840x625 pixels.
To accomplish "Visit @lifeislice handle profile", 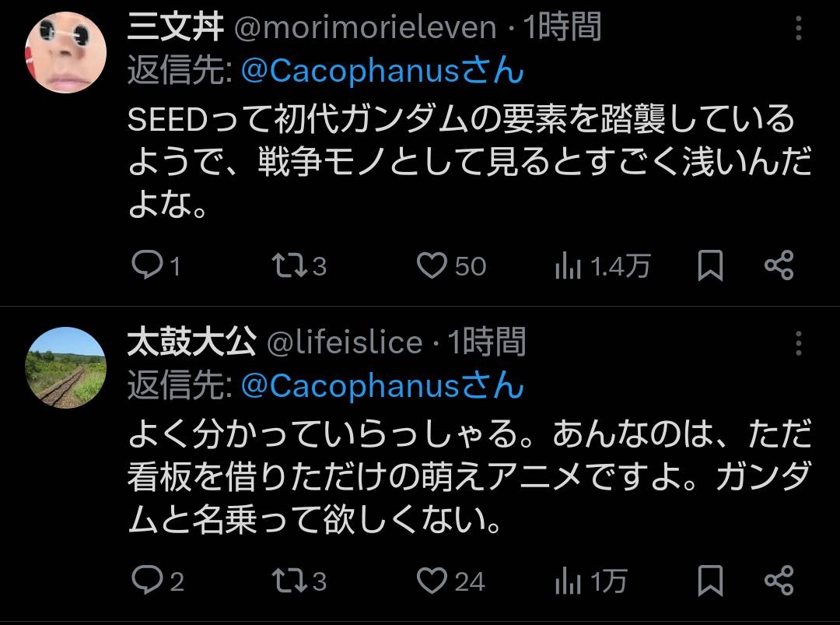I will click(x=345, y=342).
